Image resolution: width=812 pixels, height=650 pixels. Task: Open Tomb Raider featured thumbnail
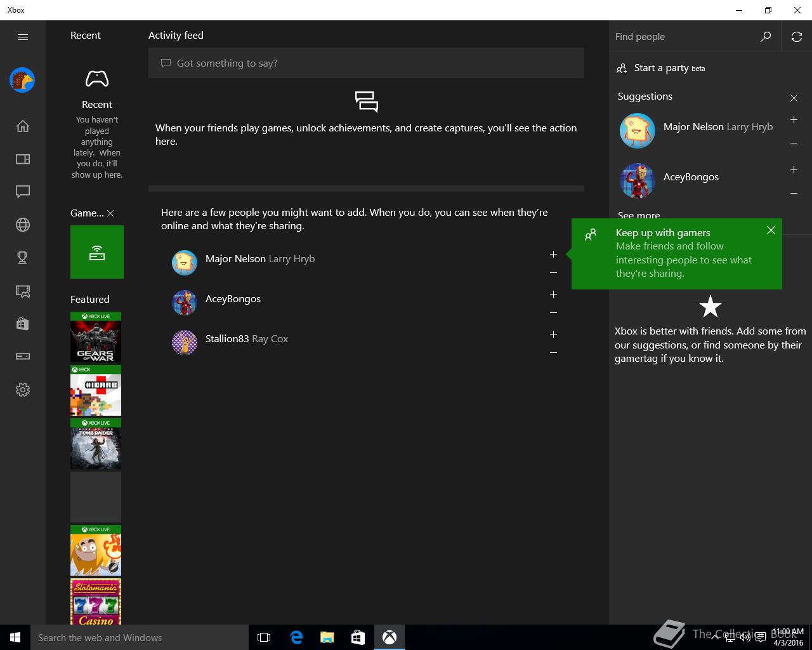96,444
